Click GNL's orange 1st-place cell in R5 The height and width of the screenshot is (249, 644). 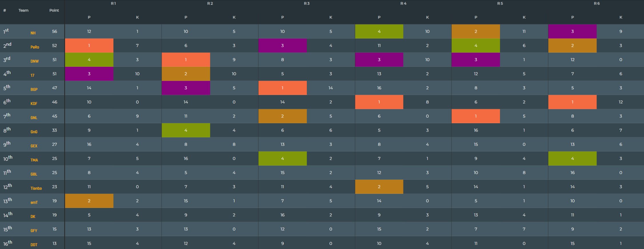tap(476, 116)
